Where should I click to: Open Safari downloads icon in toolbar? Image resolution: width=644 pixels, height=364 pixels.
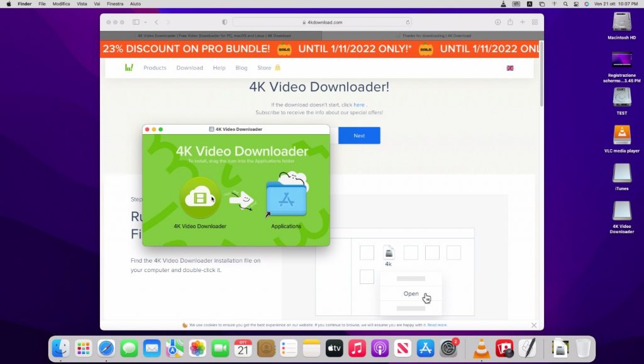pyautogui.click(x=497, y=22)
